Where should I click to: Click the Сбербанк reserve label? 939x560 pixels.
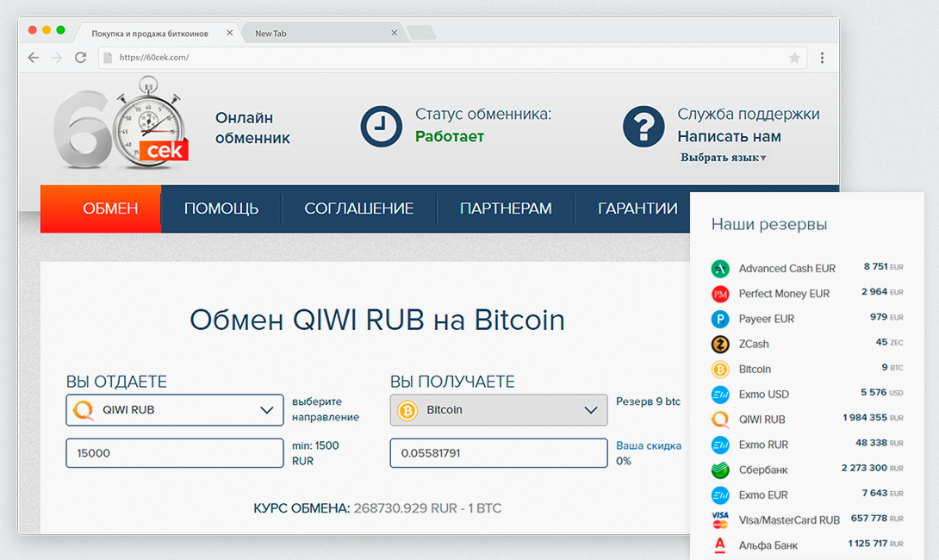point(763,470)
